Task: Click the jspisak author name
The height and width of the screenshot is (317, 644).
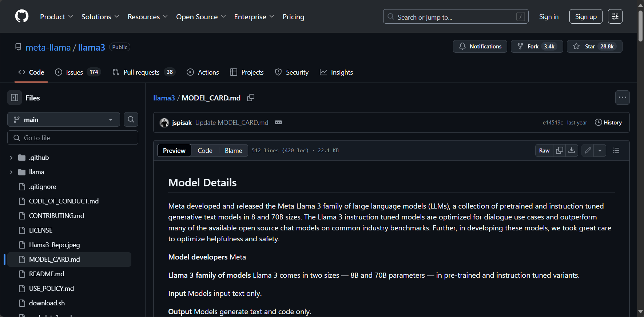Action: click(182, 123)
